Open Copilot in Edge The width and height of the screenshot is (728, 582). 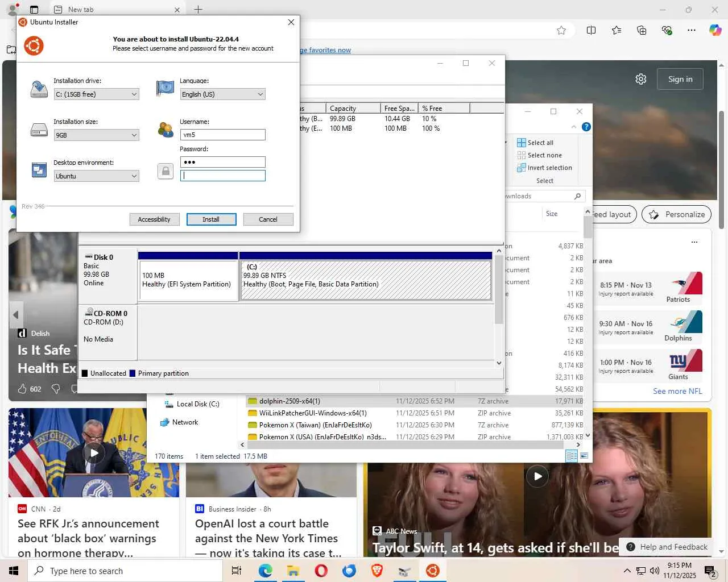pyautogui.click(x=715, y=30)
